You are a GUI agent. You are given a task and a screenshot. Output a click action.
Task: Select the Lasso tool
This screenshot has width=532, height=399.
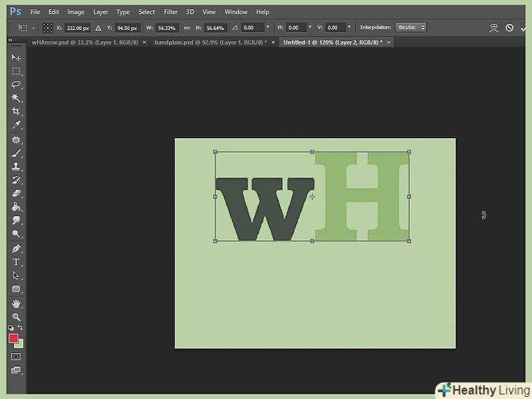pyautogui.click(x=16, y=84)
